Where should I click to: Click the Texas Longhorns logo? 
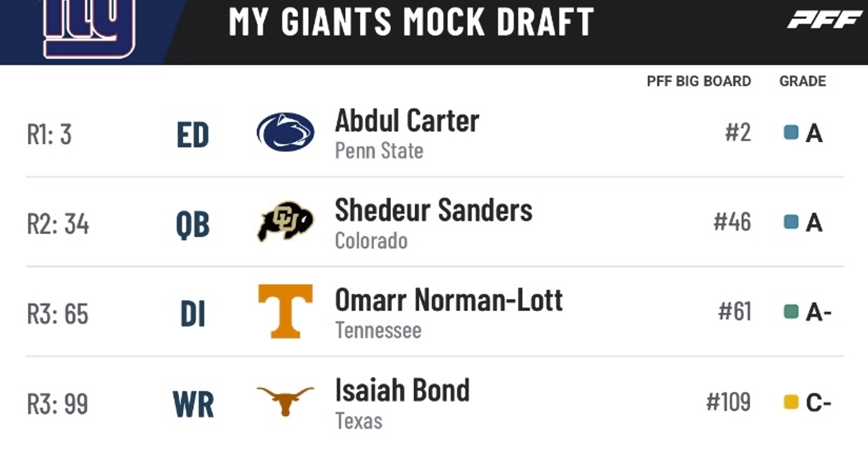[285, 400]
